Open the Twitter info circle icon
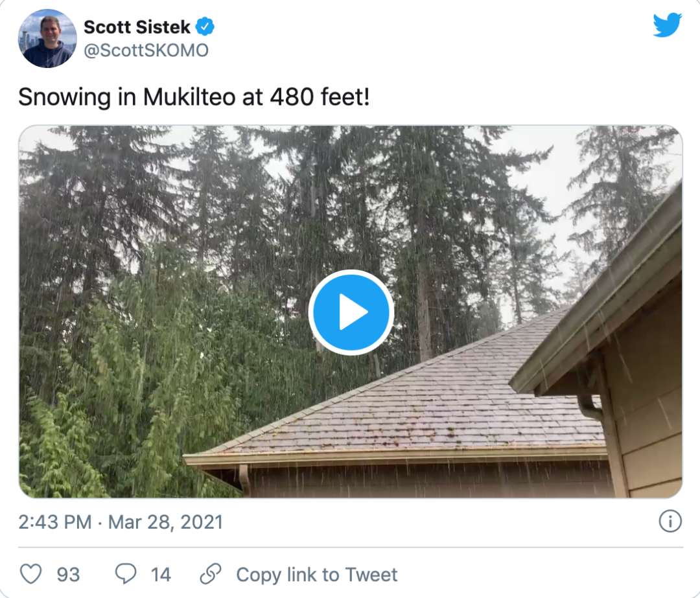 pos(670,521)
